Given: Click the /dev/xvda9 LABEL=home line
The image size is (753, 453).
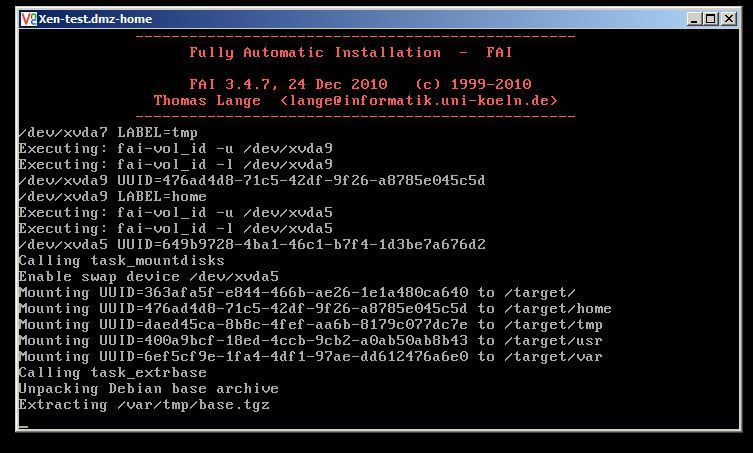Looking at the screenshot, I should 112,196.
